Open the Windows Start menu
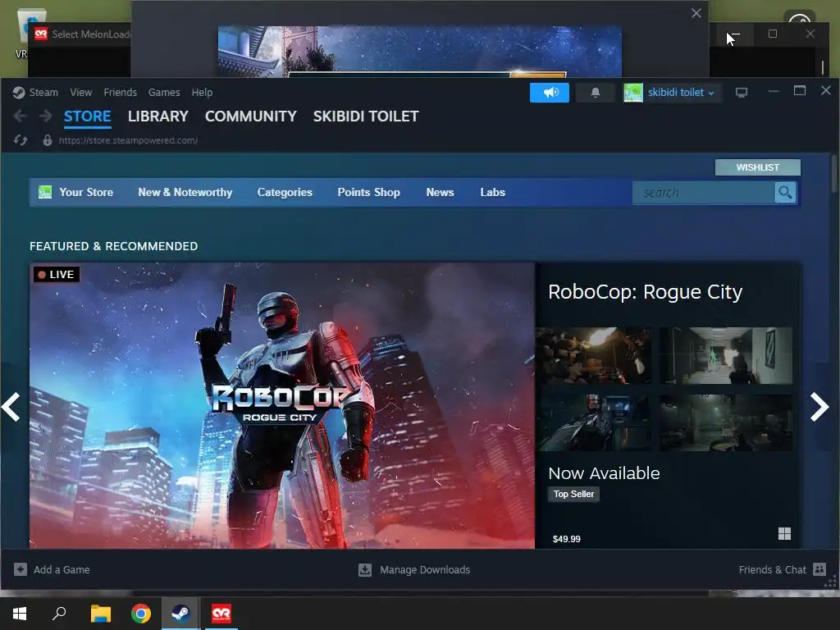This screenshot has width=840, height=630. click(20, 614)
